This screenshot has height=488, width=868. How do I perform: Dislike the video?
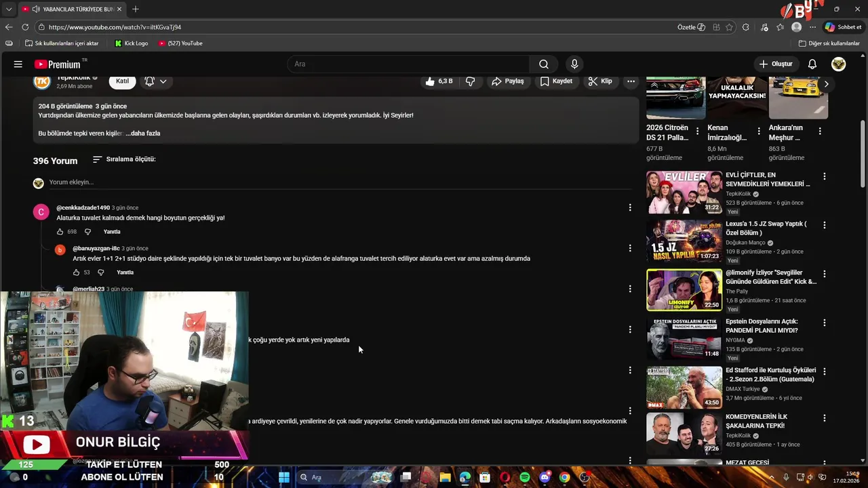(x=471, y=81)
